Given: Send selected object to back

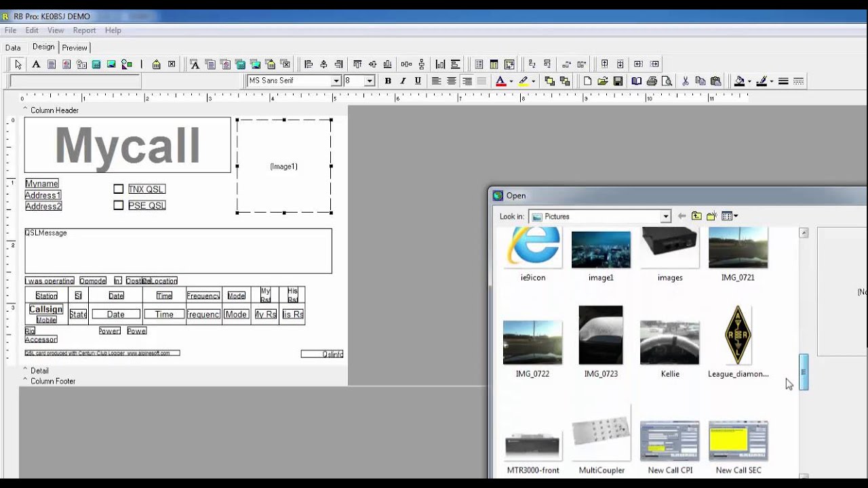Looking at the screenshot, I should pos(564,81).
